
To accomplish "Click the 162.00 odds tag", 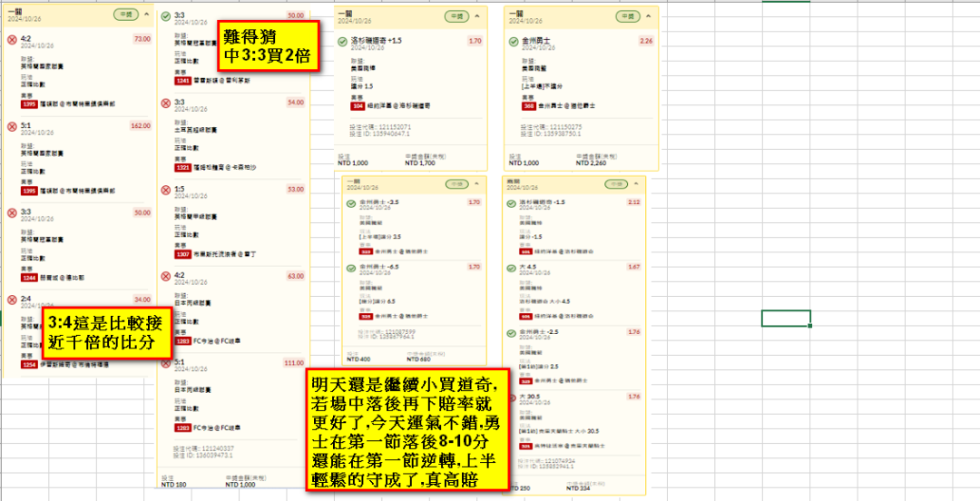I will pos(141,126).
